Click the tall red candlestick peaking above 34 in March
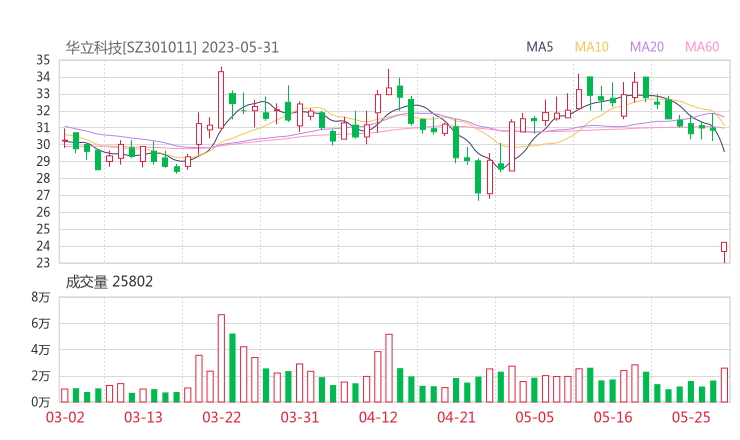 pyautogui.click(x=221, y=100)
